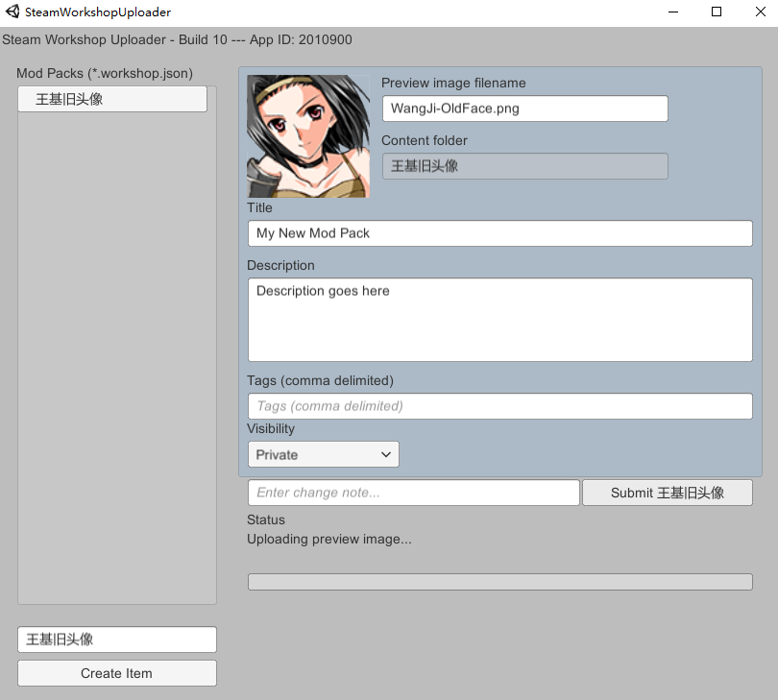The width and height of the screenshot is (778, 700).
Task: Click the change note input box
Action: [414, 493]
